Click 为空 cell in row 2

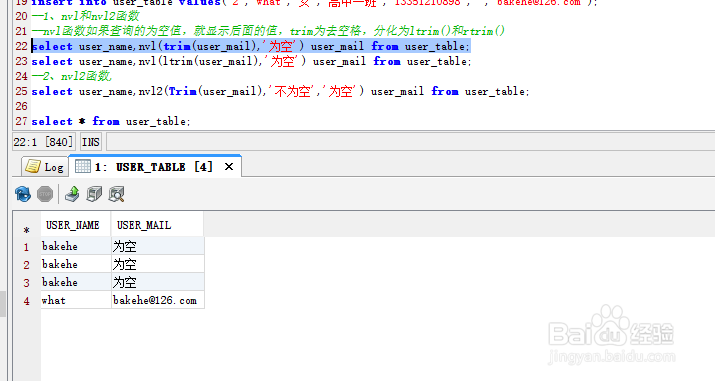[158, 264]
